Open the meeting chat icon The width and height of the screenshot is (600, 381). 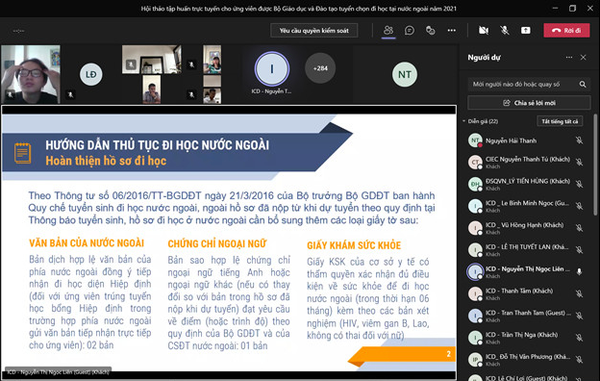point(409,30)
